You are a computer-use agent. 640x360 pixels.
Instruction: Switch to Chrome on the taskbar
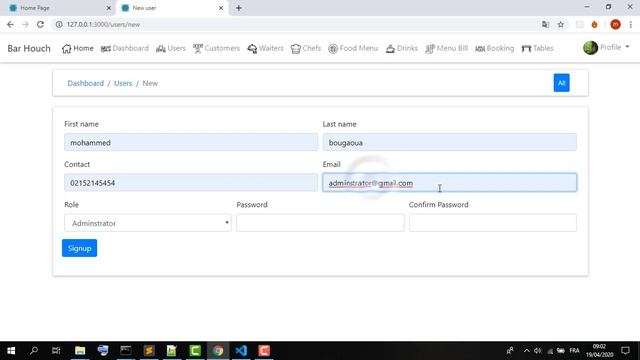point(218,351)
